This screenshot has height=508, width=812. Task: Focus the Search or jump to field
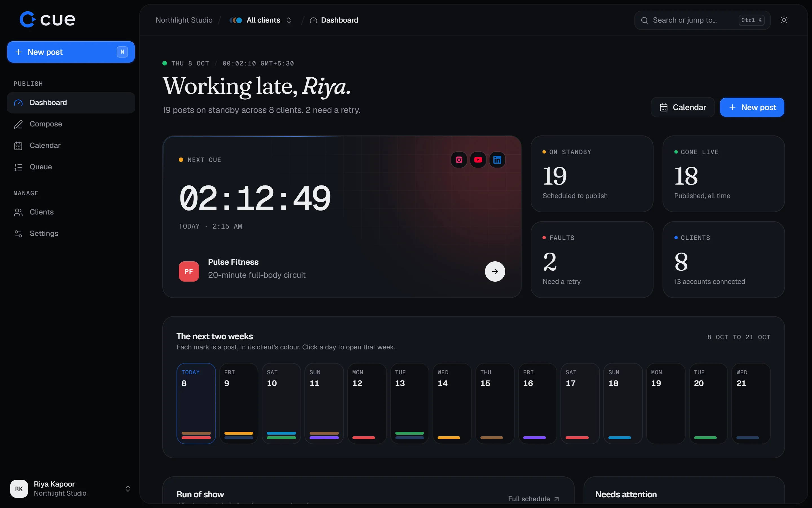tap(702, 20)
